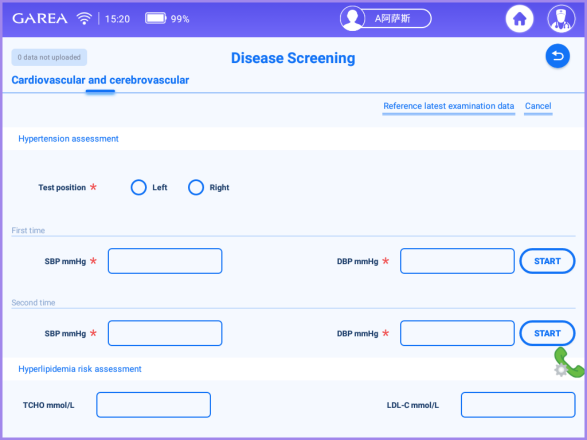Click Reference latest examination data link
The height and width of the screenshot is (440, 587).
[x=448, y=106]
